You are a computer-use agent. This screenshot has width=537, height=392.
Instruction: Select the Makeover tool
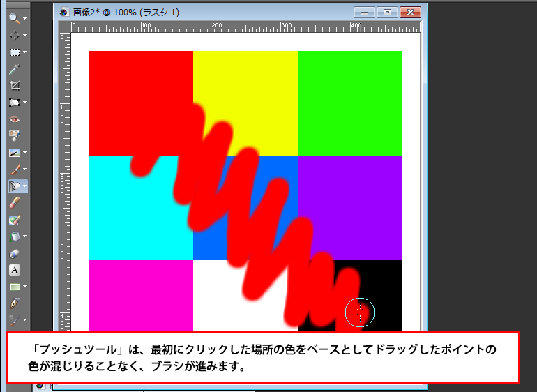(15, 136)
